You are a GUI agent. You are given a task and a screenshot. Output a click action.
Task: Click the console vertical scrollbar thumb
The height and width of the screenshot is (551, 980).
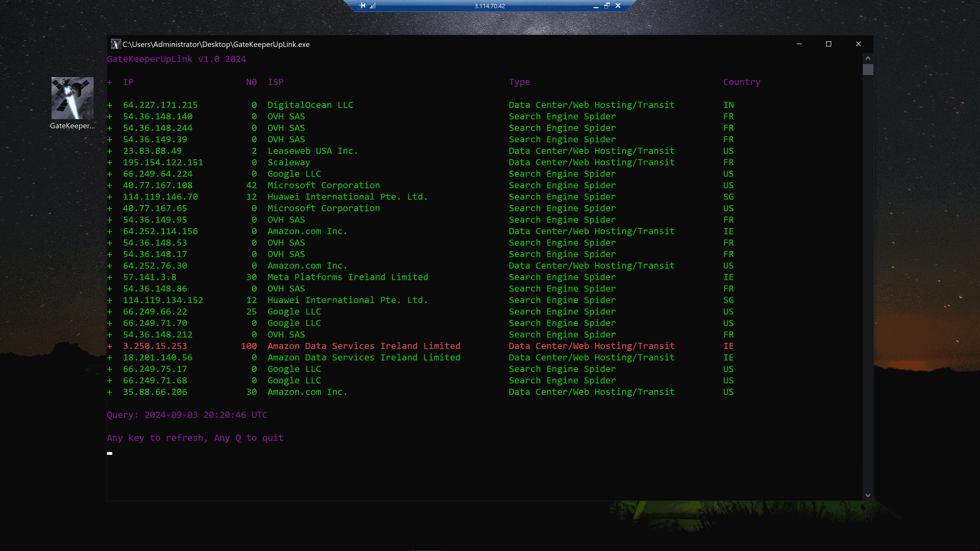point(868,70)
